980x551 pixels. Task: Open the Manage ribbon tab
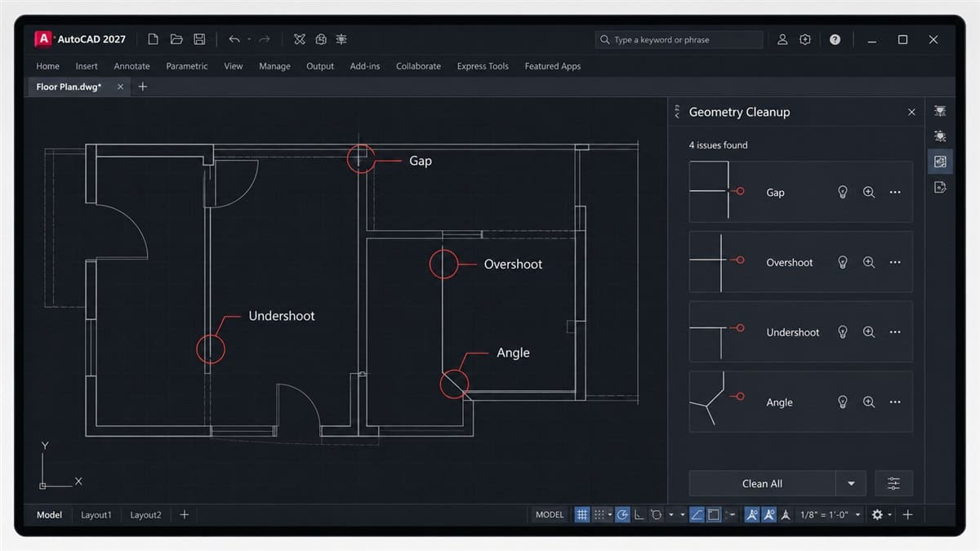(274, 66)
